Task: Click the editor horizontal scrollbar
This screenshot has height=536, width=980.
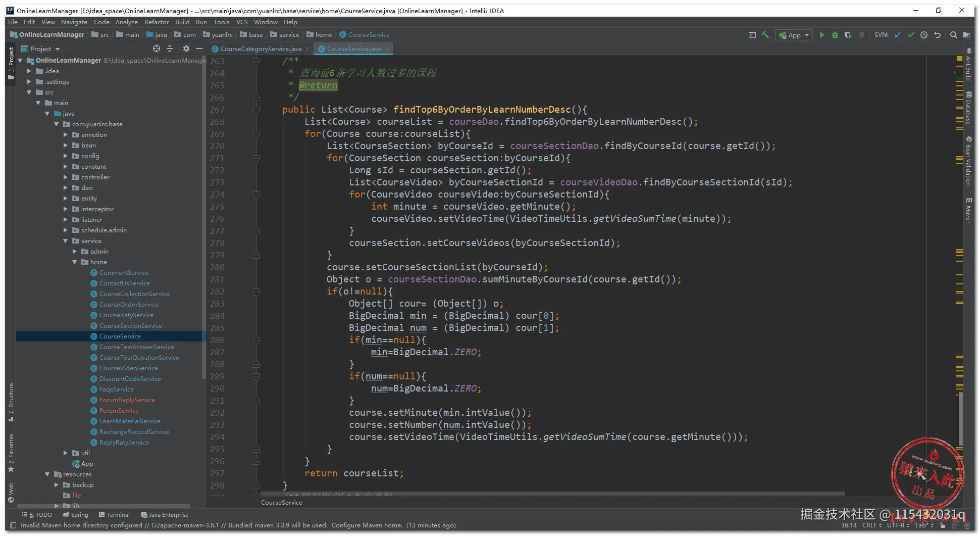Action: (x=552, y=494)
